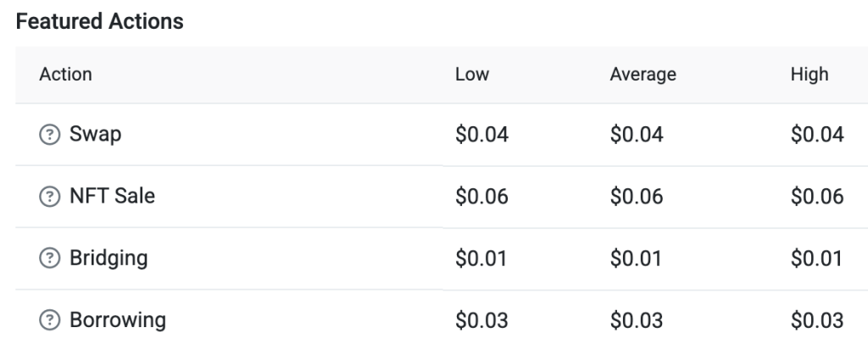Screen dimensions: 868x350
Task: Click the Featured Actions heading
Action: pos(100,22)
